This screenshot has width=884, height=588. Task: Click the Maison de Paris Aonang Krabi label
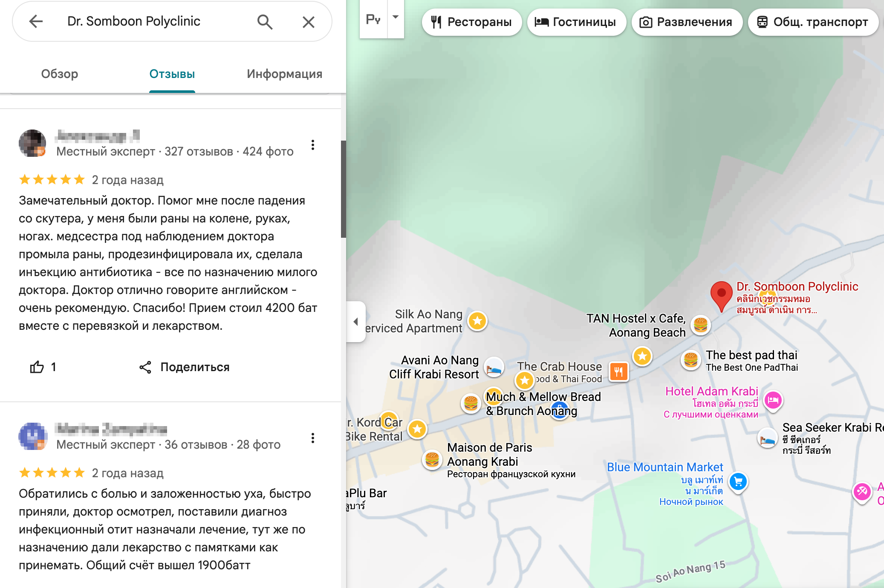(x=490, y=455)
